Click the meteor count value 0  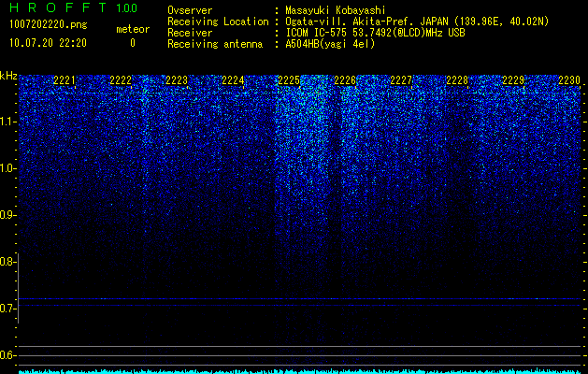tap(133, 43)
